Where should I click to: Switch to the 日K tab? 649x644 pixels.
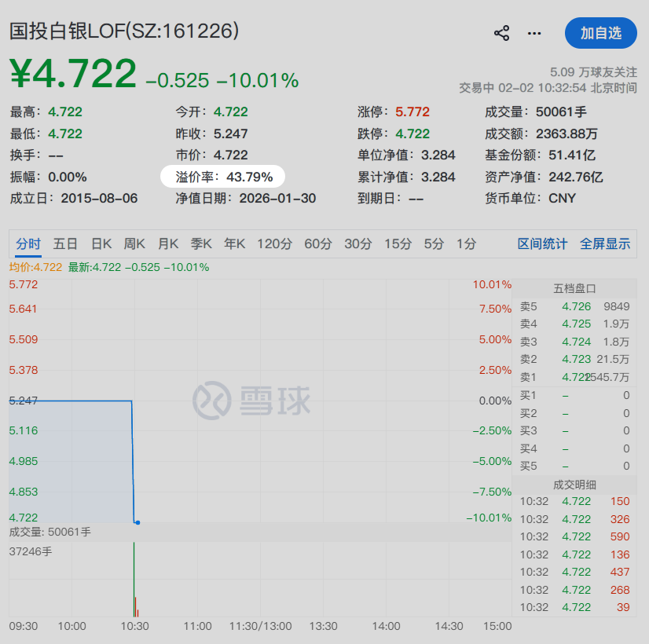101,243
